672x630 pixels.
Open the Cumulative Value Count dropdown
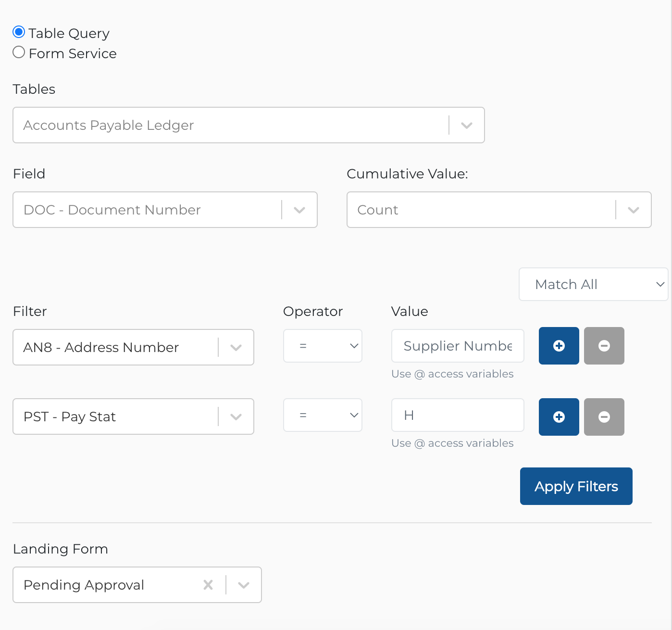499,210
